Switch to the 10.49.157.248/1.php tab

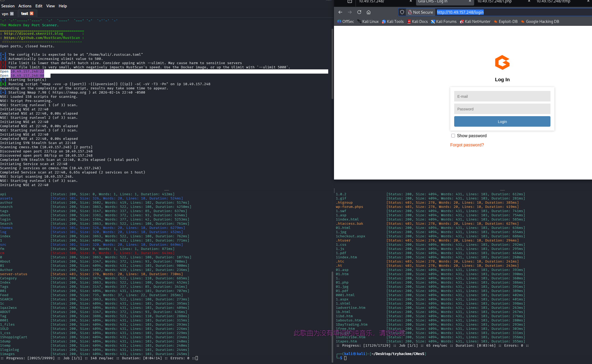click(494, 2)
